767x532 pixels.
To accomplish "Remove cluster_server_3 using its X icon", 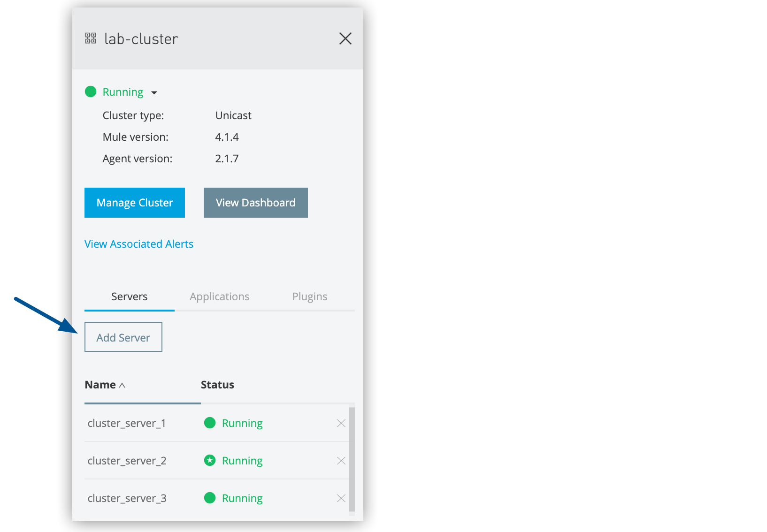I will tap(341, 498).
